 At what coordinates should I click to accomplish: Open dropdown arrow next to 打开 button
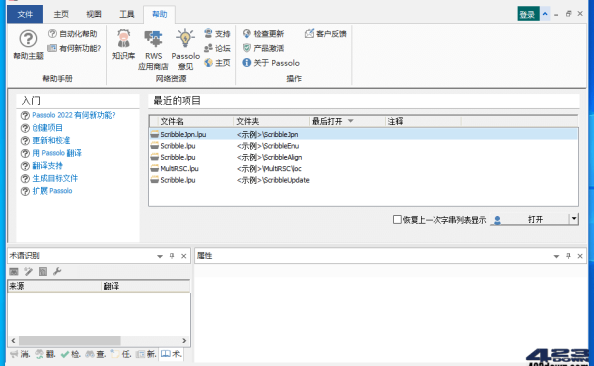click(x=574, y=219)
